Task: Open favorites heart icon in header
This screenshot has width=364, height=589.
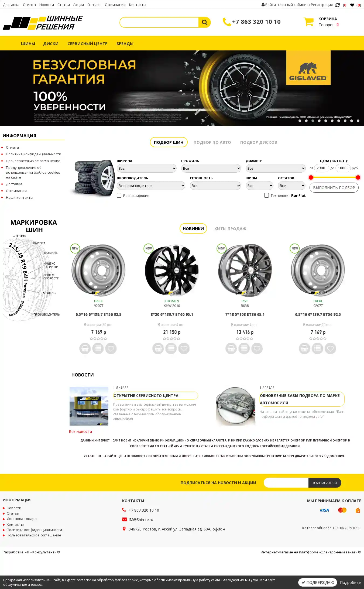Action: coord(352,5)
